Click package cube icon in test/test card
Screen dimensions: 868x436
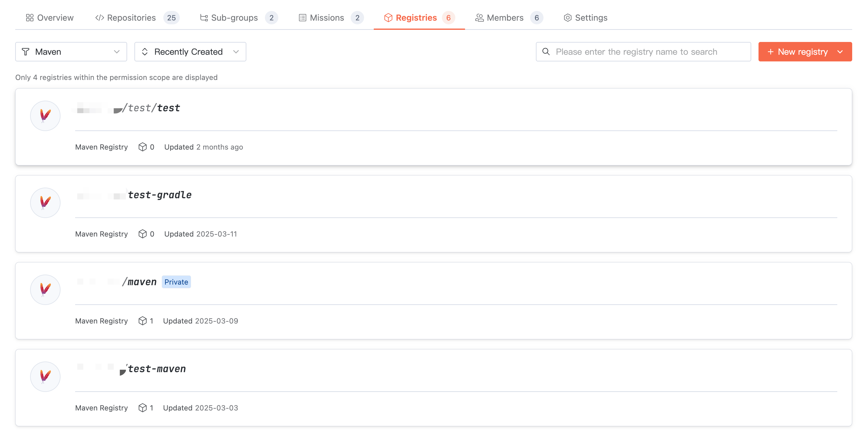click(143, 147)
